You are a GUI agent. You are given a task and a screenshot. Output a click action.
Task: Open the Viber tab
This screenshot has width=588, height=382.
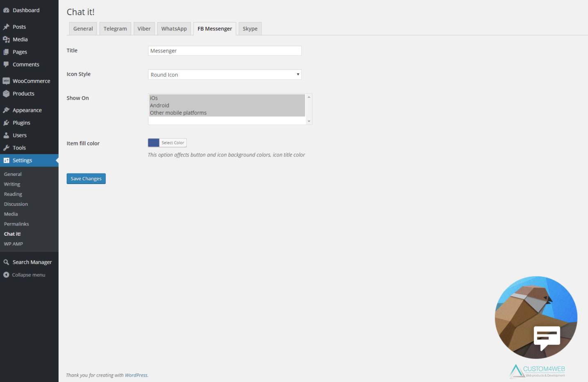144,29
